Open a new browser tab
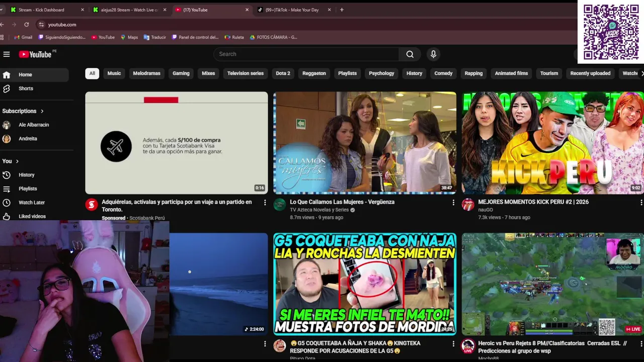This screenshot has height=362, width=644. [x=342, y=10]
